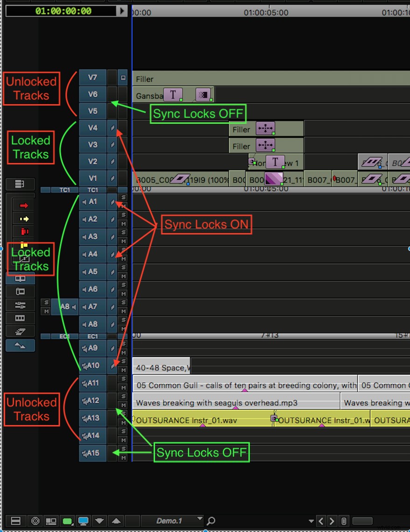Mute audio track A3
Image resolution: width=410 pixels, height=532 pixels.
click(x=123, y=241)
